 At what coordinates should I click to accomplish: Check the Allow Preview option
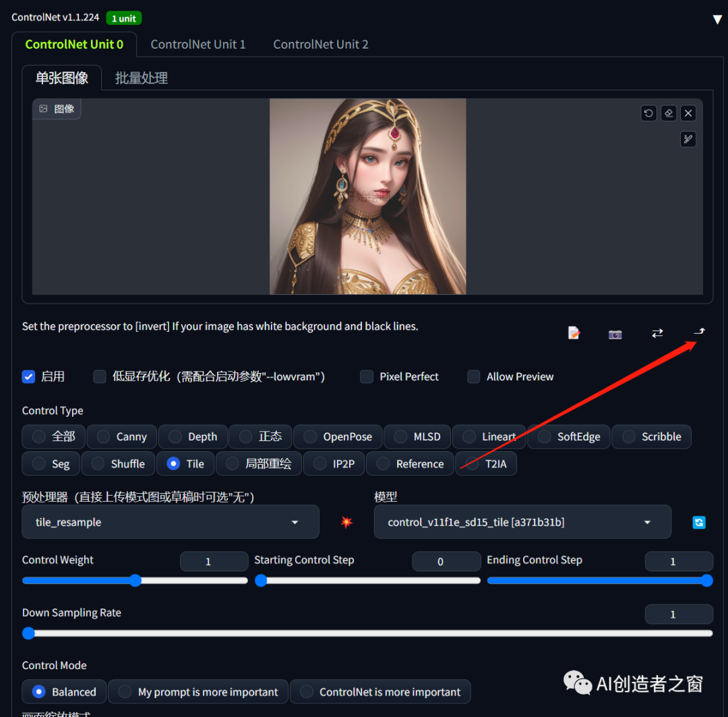[x=473, y=376]
